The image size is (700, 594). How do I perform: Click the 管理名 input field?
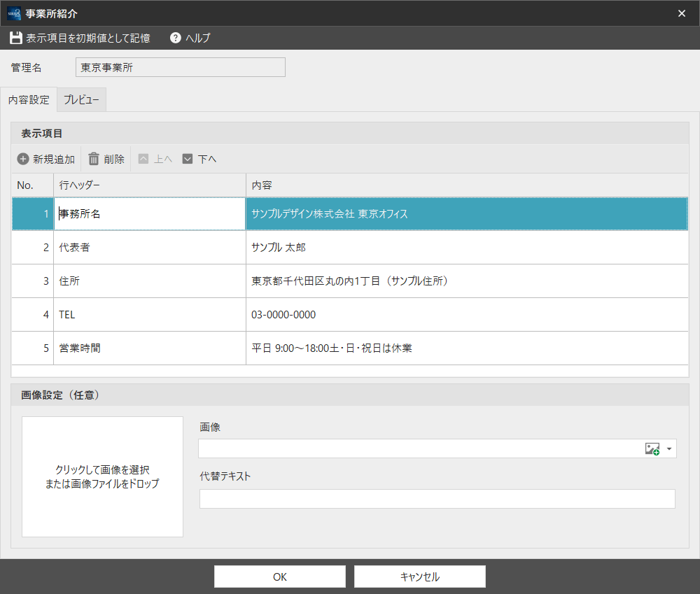[x=181, y=67]
